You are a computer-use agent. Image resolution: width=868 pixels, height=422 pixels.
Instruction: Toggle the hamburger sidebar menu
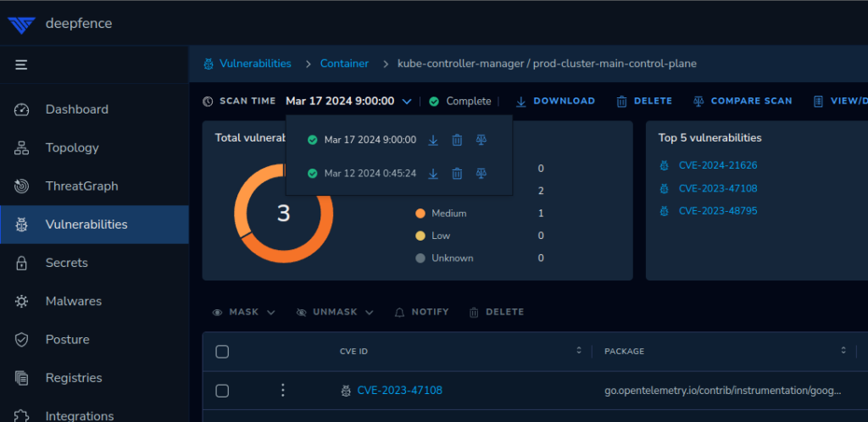point(21,65)
